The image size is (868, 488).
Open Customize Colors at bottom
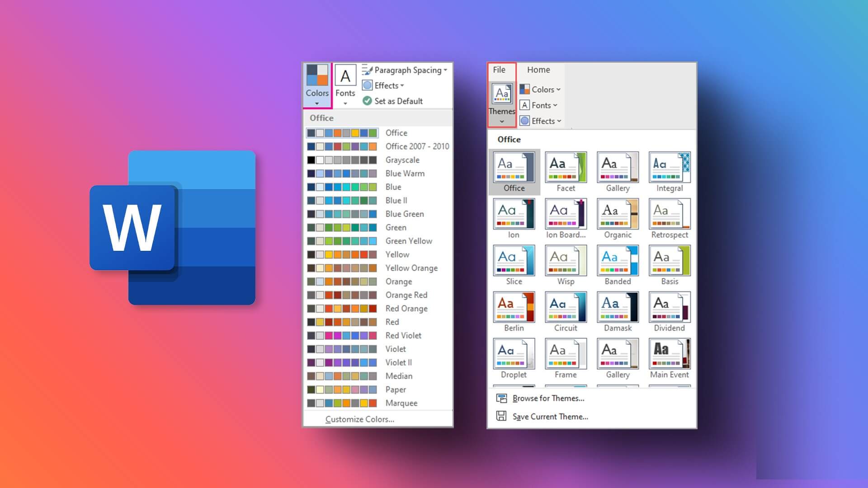click(x=358, y=418)
